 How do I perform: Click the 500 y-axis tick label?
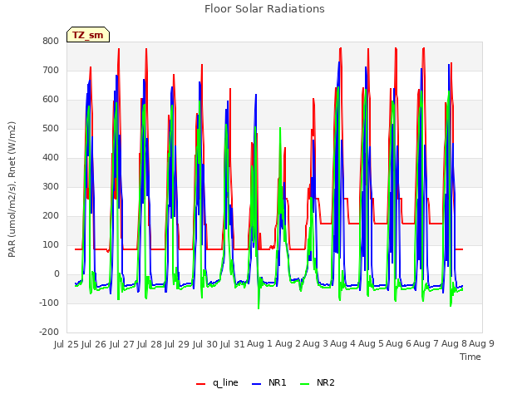51,129
